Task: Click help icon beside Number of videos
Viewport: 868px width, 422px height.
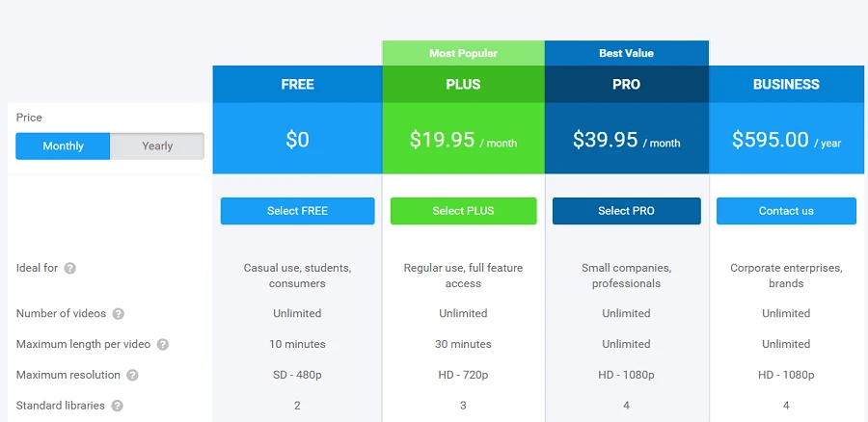Action: click(118, 314)
